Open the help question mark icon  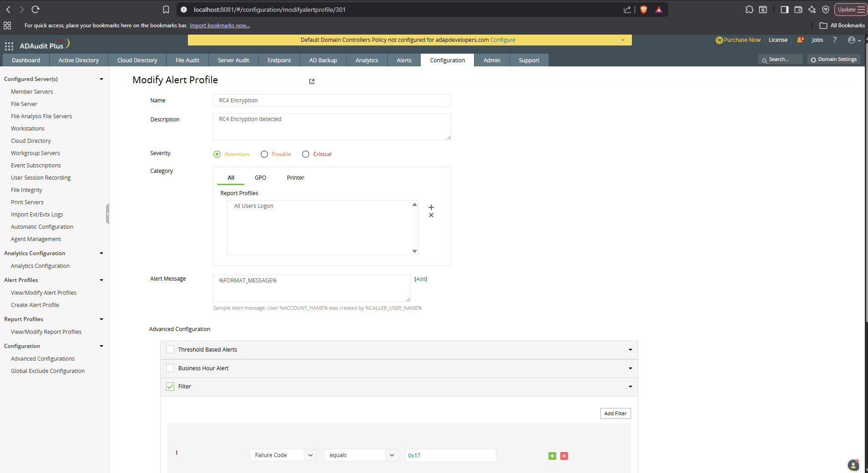834,40
